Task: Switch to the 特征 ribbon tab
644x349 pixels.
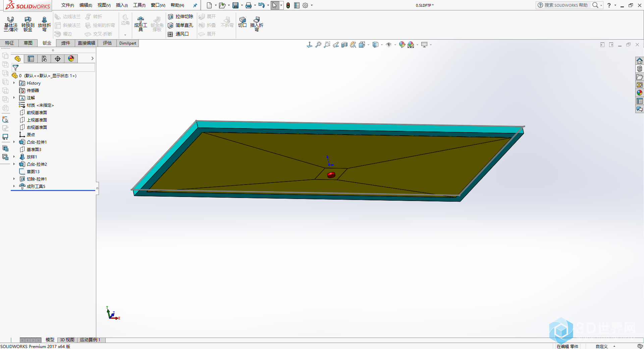Action: click(x=9, y=43)
